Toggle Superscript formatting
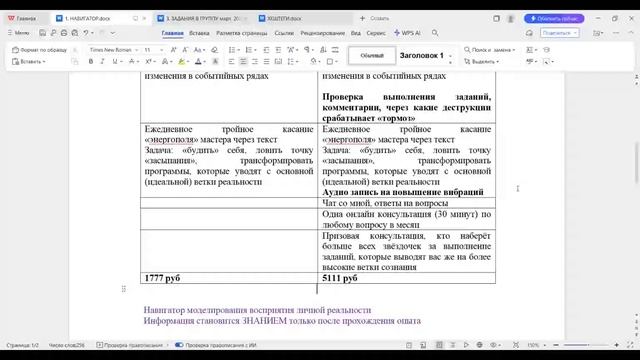Image resolution: width=640 pixels, height=360 pixels. click(149, 62)
